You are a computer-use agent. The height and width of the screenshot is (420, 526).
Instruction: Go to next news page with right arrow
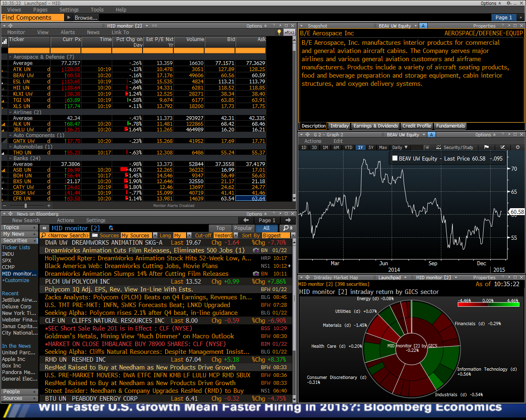288,220
